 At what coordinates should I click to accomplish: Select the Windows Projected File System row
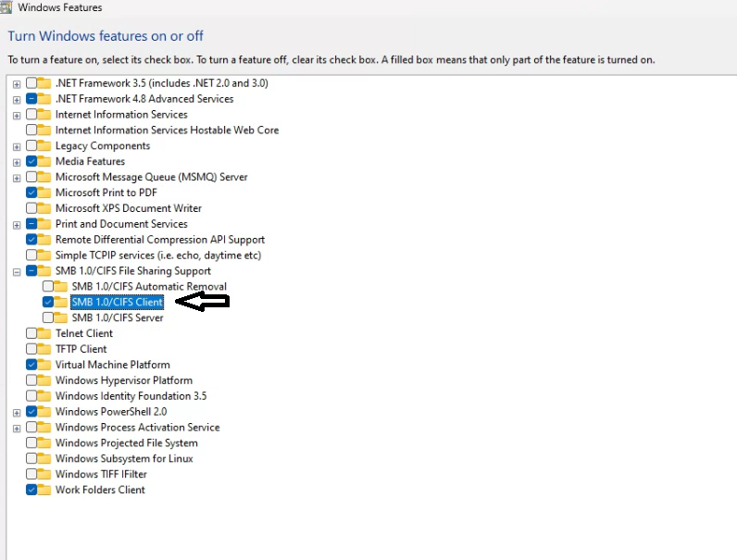pos(127,443)
